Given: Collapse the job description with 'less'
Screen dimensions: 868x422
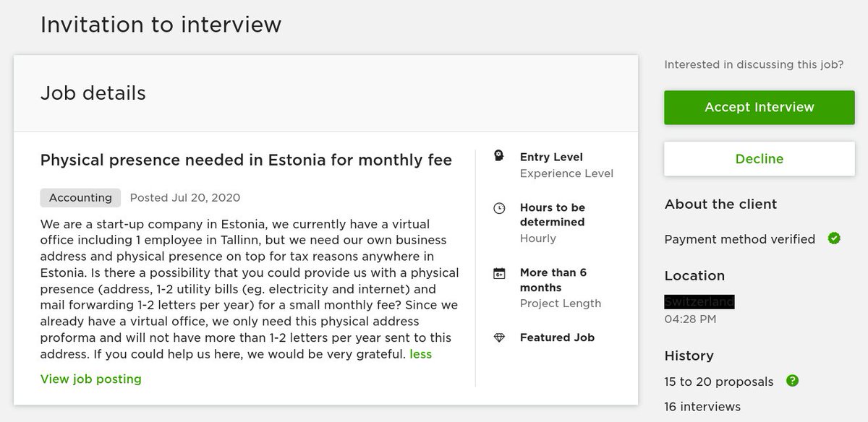Looking at the screenshot, I should coord(420,354).
